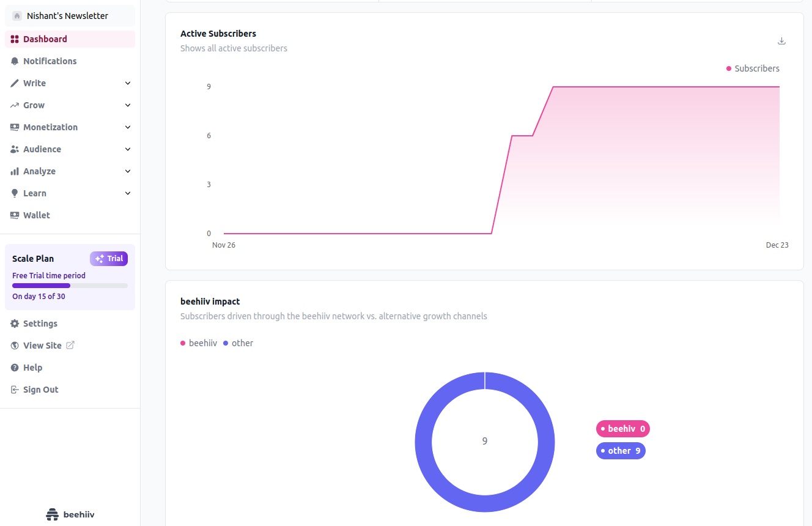Viewport: 812px width, 526px height.
Task: Open the Audience menu item
Action: [42, 149]
